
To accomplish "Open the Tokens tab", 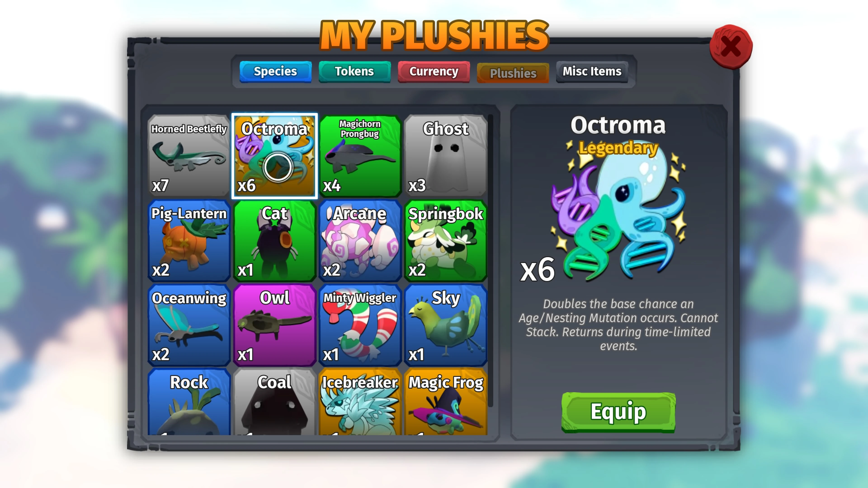I will (354, 72).
